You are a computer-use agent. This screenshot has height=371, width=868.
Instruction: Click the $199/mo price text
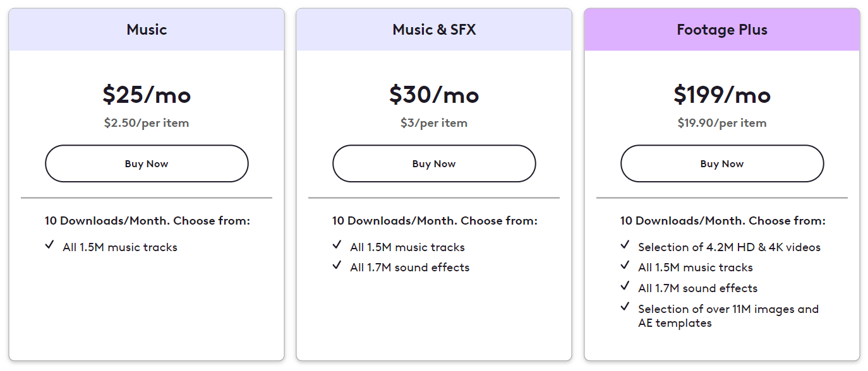click(722, 95)
